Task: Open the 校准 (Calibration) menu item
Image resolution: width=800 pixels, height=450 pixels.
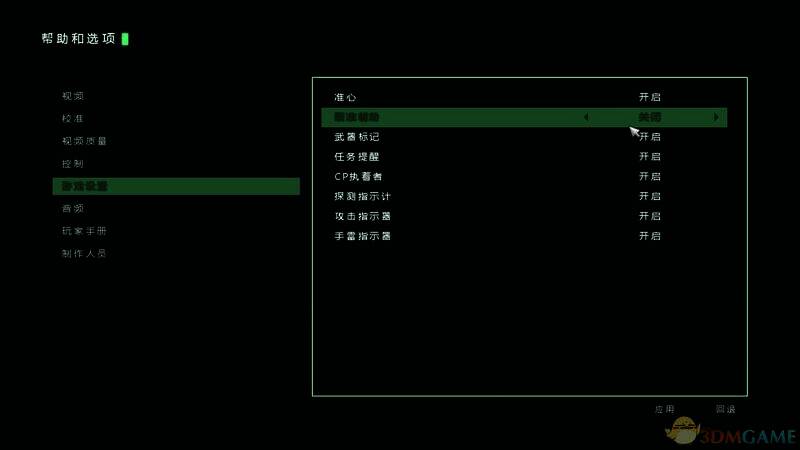Action: pyautogui.click(x=73, y=118)
